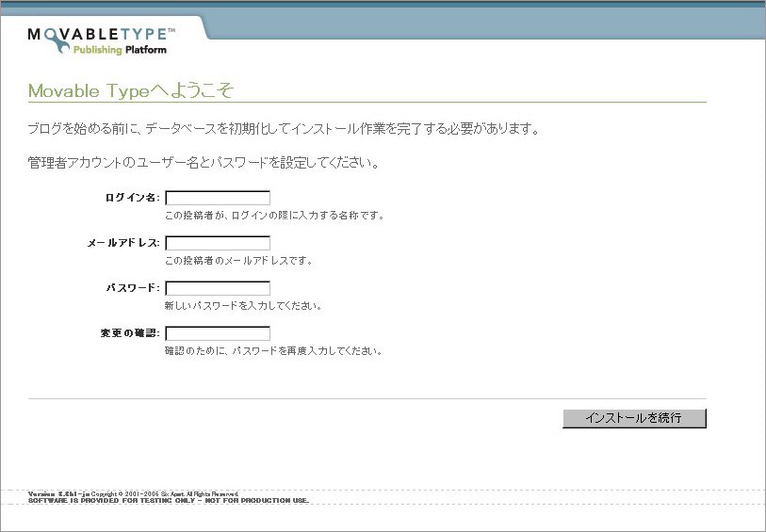Click the メールアドレス label
766x532 pixels.
(123, 243)
